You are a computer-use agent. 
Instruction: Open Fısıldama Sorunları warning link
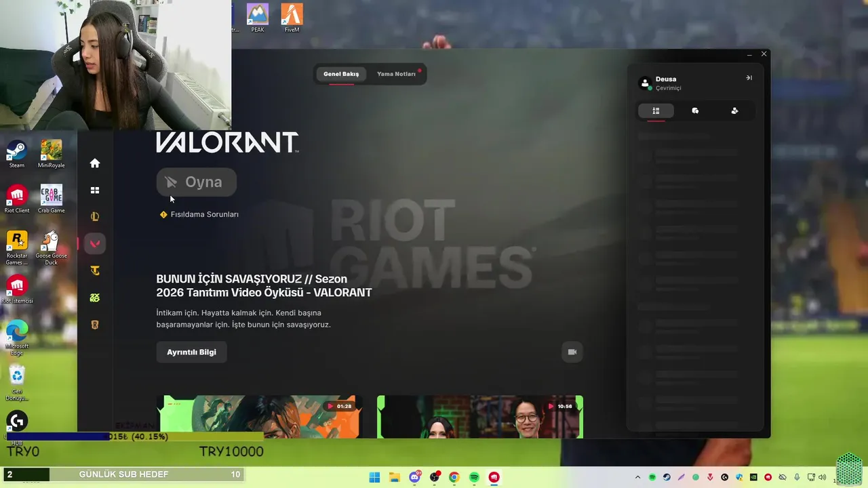tap(199, 214)
